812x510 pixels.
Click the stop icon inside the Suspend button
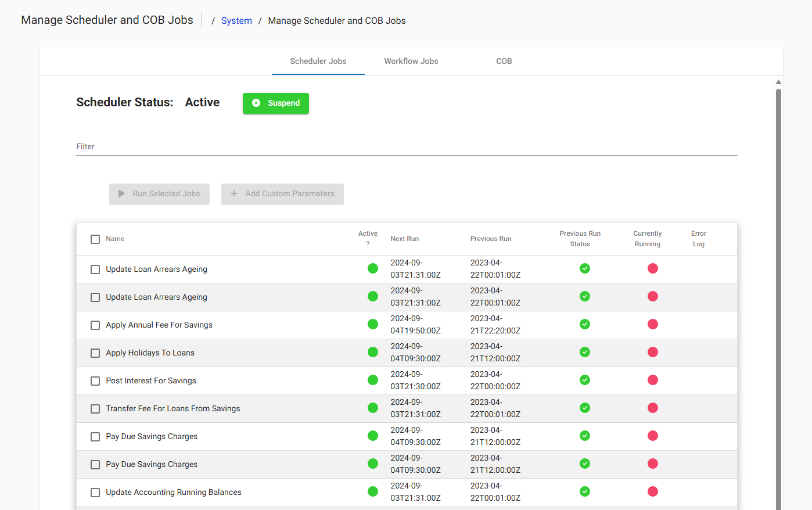click(257, 103)
